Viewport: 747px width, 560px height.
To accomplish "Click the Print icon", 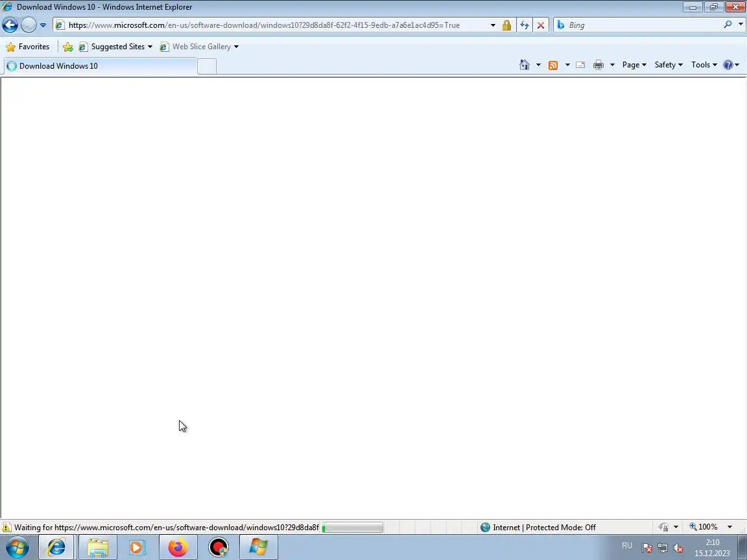I will coord(599,65).
